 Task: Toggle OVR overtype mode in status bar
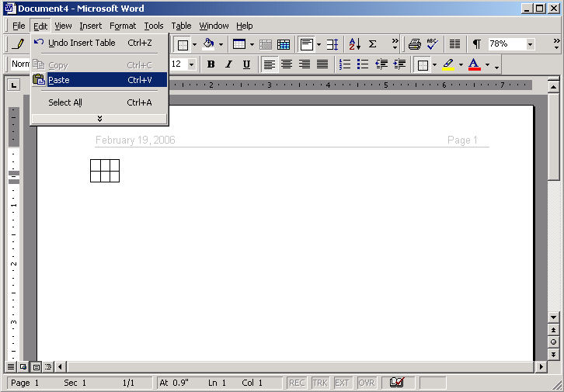point(366,383)
